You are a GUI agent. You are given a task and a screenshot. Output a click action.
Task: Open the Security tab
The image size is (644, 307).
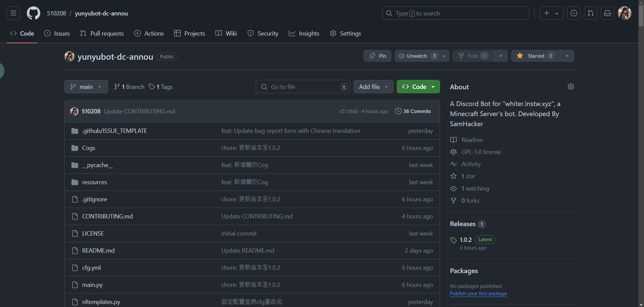coord(263,34)
